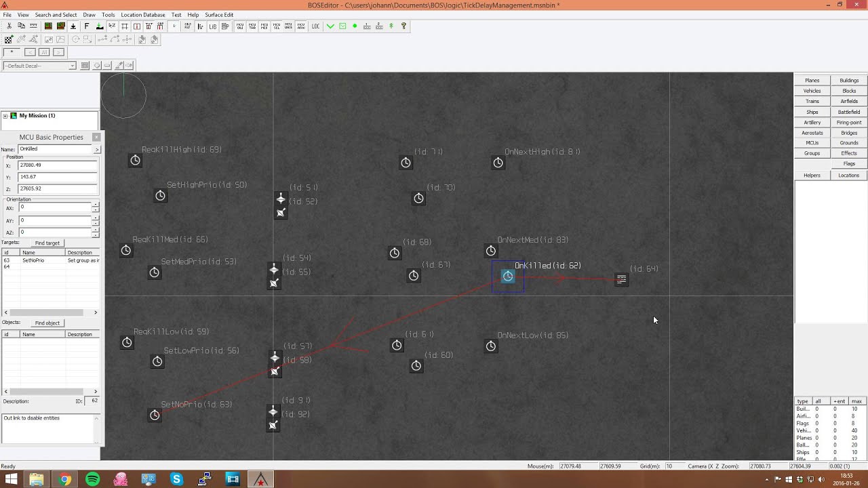Click the pipette decal tool icon
868x488 pixels.
tap(119, 66)
